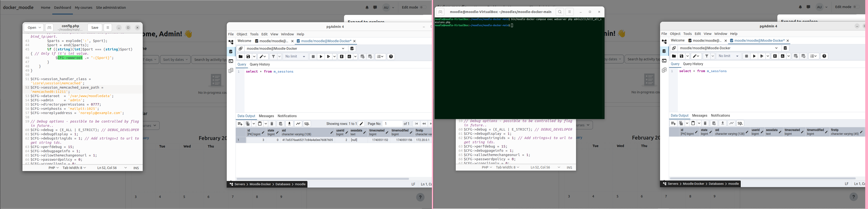Open No limit dropdown in right pgAdmin
Screen dimensions: 868x209
coord(729,56)
